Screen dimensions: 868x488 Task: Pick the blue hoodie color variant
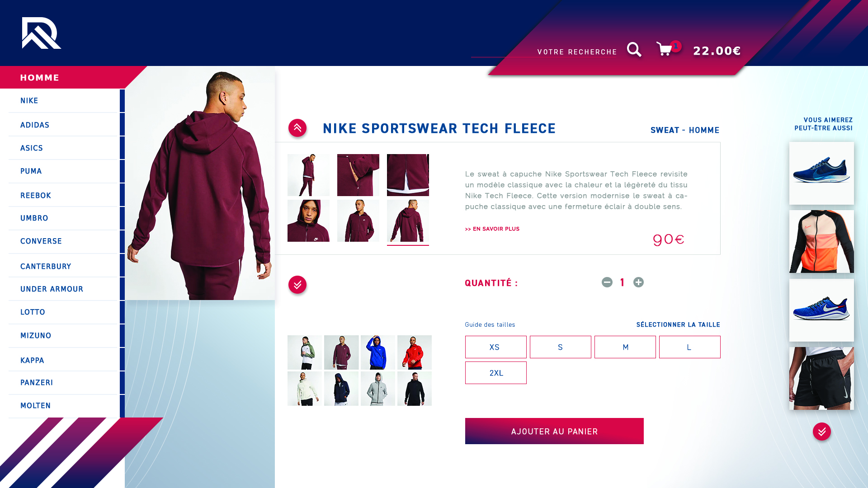378,352
